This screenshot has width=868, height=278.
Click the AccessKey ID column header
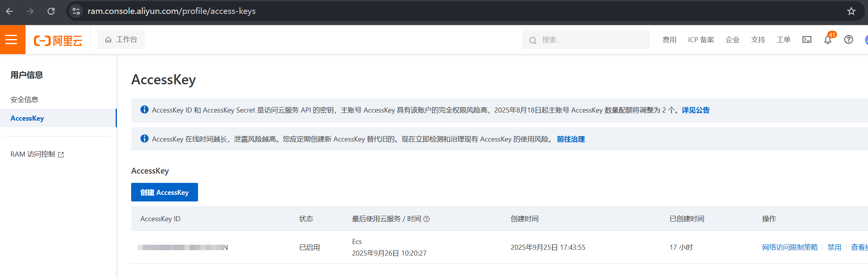point(160,219)
